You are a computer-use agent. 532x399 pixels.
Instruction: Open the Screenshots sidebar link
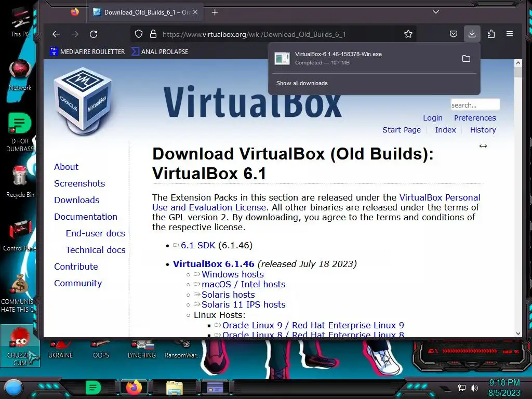79,183
